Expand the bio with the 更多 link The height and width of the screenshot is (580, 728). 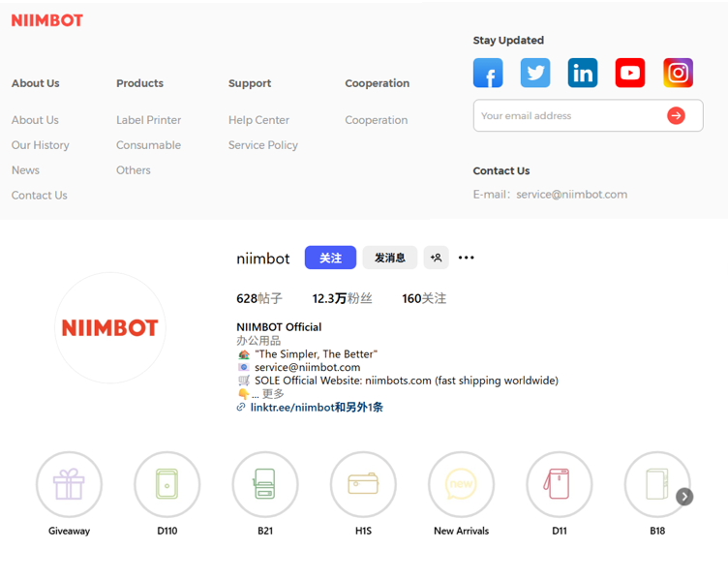point(274,394)
